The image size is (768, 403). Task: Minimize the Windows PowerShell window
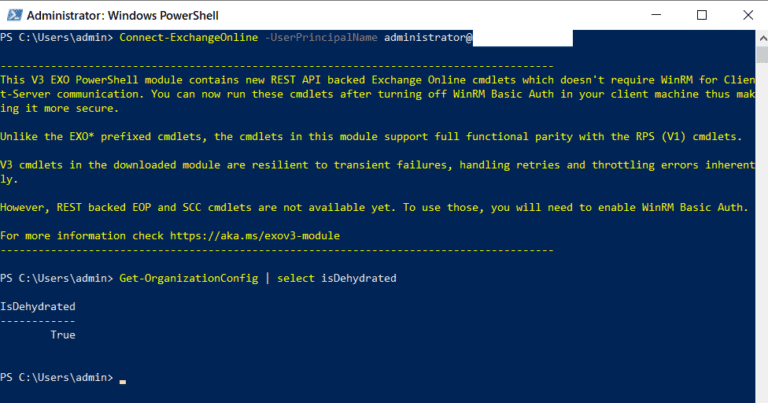coord(656,15)
